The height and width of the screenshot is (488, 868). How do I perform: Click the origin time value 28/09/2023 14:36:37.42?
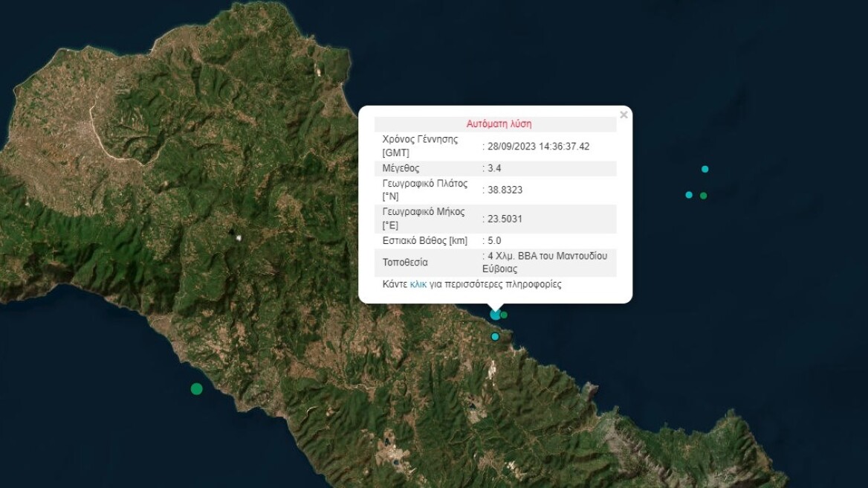(x=538, y=147)
